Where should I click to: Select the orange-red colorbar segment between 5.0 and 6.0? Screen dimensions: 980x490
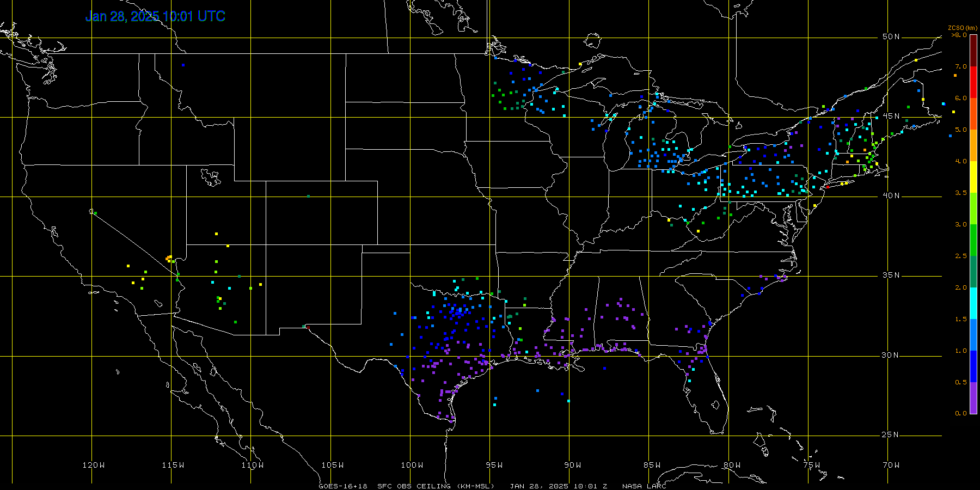[973, 114]
